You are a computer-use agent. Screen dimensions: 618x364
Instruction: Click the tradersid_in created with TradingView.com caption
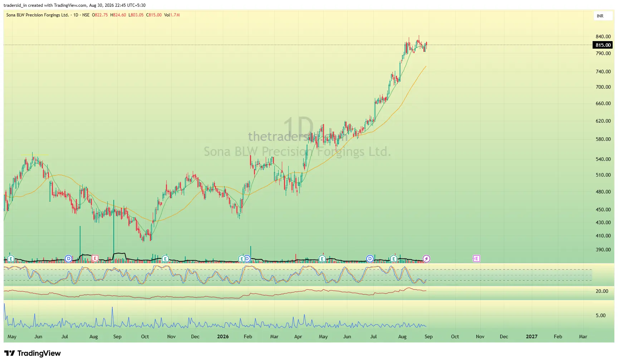[74, 5]
